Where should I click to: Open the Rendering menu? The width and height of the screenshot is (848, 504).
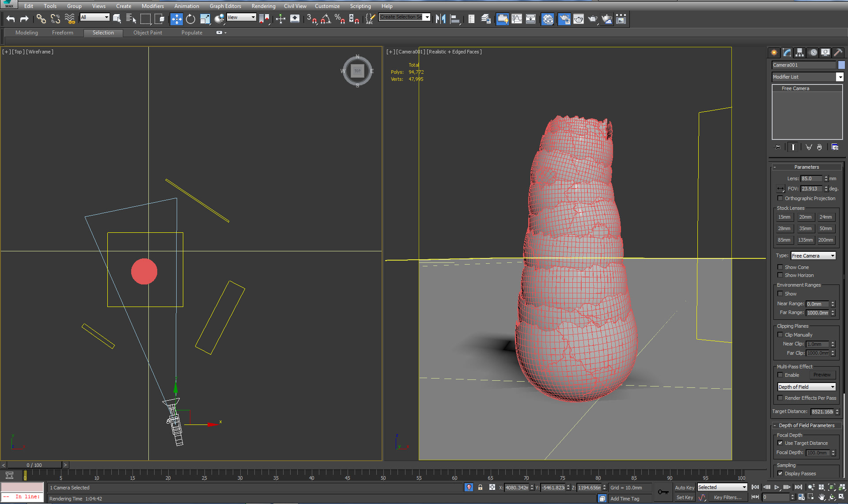click(263, 6)
